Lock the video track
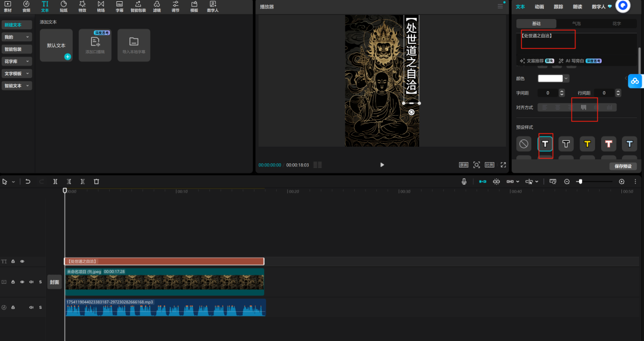Screen dimensions: 644x341 pyautogui.click(x=13, y=282)
